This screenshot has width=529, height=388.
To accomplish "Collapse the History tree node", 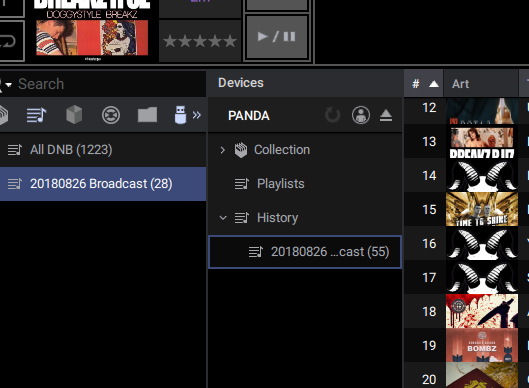I will click(x=223, y=218).
